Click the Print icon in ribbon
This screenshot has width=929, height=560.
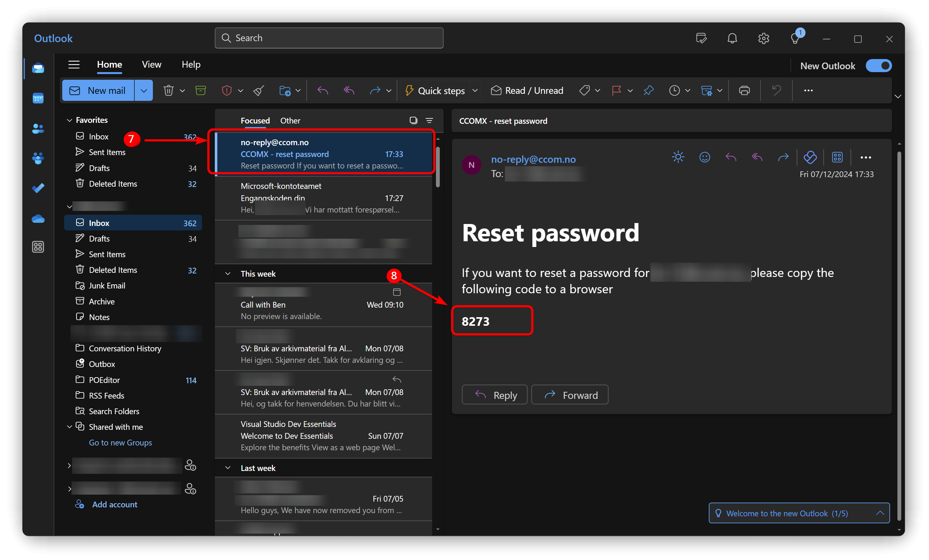point(744,90)
